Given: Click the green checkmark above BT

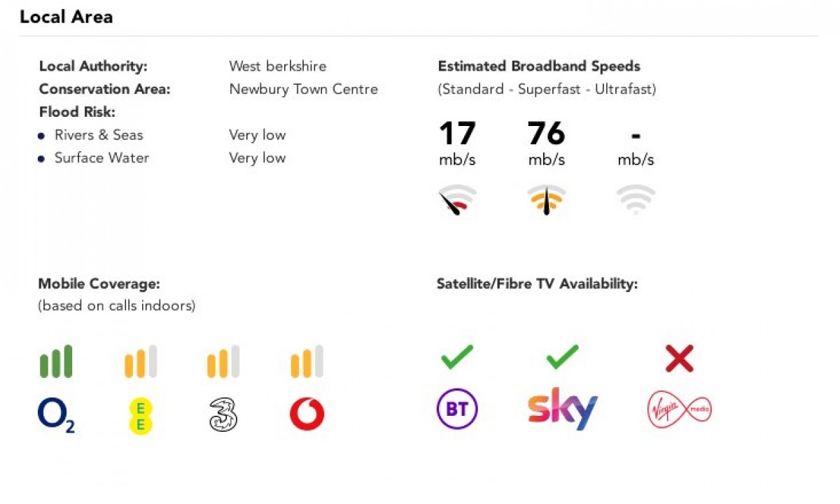Looking at the screenshot, I should [457, 358].
